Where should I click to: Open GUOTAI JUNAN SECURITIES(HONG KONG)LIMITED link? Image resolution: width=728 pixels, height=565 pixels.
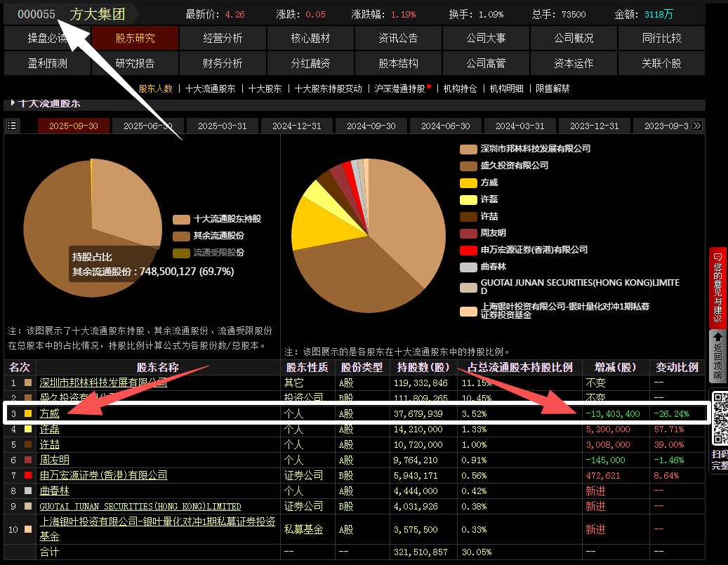[140, 507]
